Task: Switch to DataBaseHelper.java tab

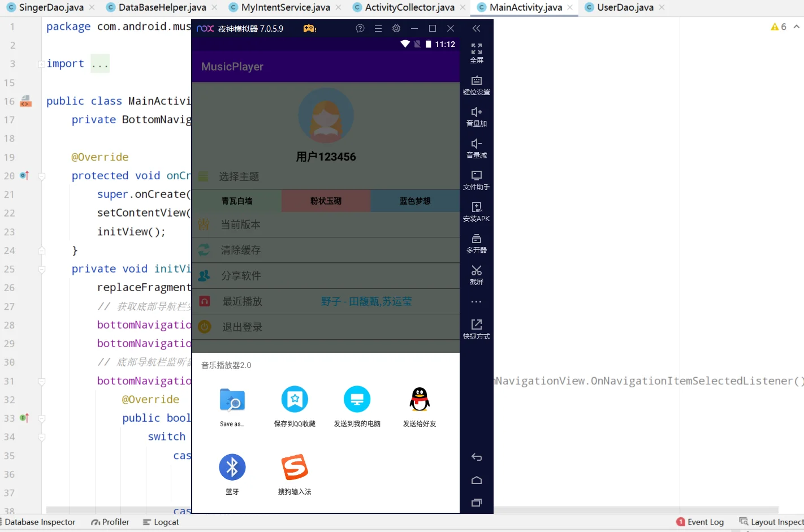Action: (x=162, y=7)
